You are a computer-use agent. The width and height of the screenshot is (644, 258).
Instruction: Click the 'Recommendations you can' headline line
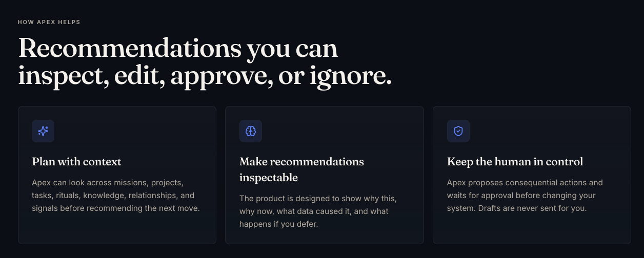point(178,48)
